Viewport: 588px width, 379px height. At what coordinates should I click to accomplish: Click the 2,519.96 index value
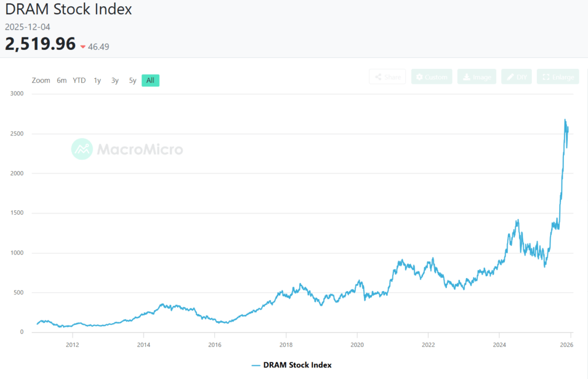pos(40,44)
